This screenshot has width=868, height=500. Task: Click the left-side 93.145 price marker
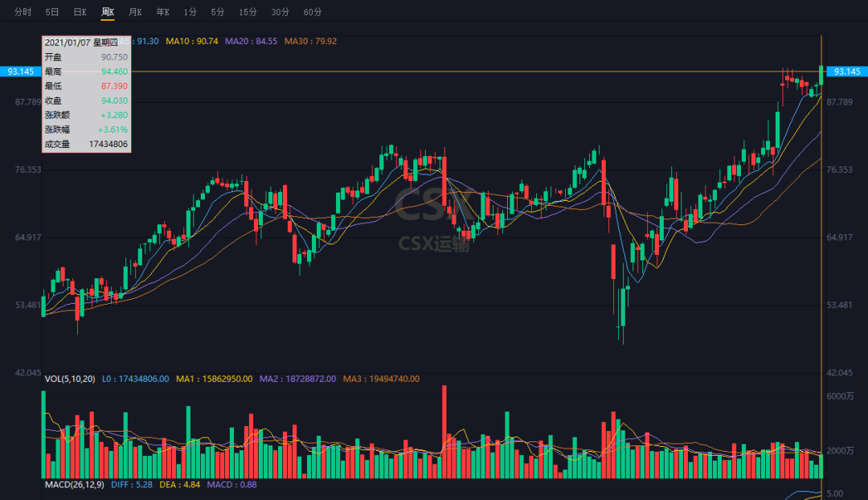tap(19, 72)
